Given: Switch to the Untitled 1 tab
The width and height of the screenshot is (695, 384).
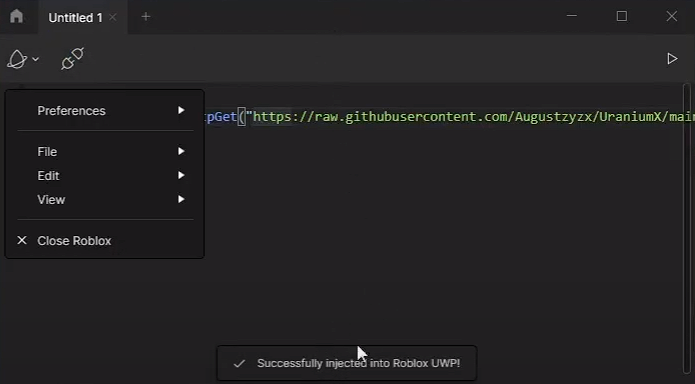Looking at the screenshot, I should pos(75,18).
